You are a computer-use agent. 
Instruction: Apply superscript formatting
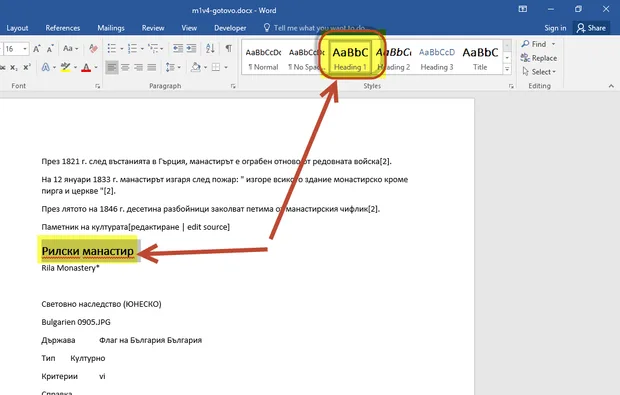(x=27, y=67)
